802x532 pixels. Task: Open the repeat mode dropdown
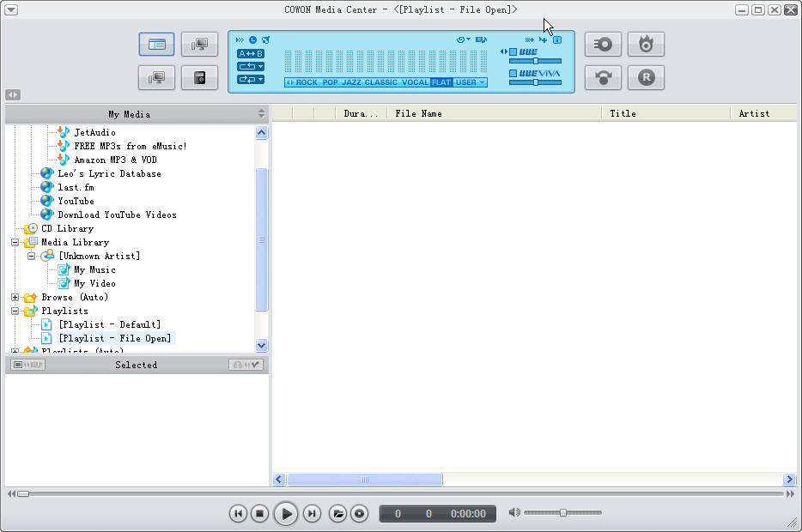pos(251,66)
